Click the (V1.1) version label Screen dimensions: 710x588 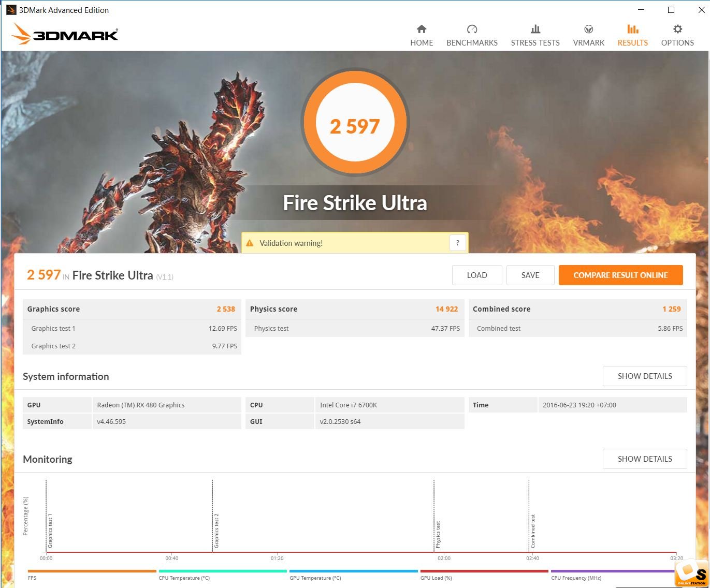(165, 277)
